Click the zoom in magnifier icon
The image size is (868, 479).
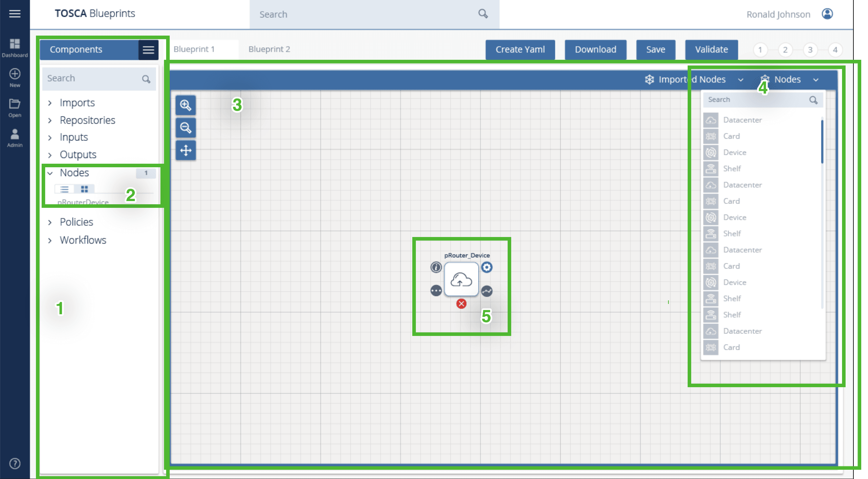tap(185, 105)
